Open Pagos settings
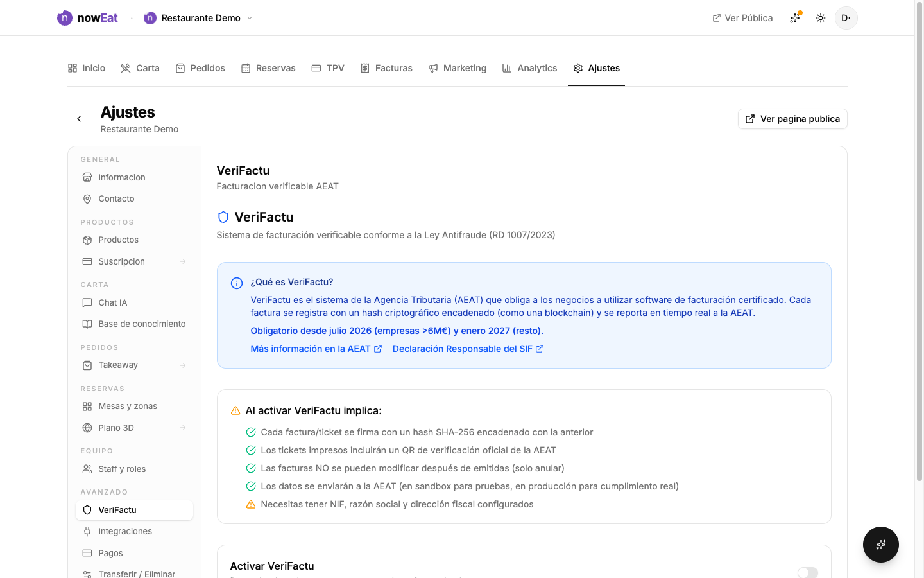The width and height of the screenshot is (924, 578). (134, 553)
